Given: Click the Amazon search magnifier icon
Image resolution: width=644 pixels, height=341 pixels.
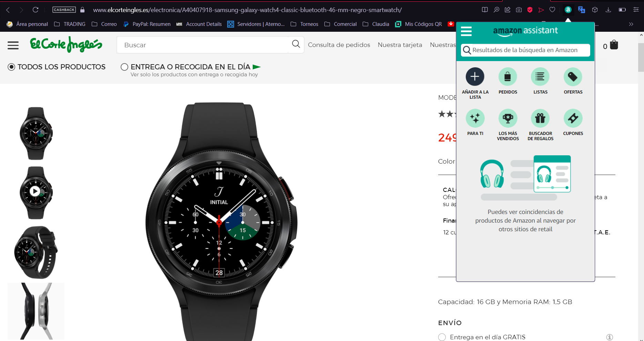Looking at the screenshot, I should click(x=467, y=50).
